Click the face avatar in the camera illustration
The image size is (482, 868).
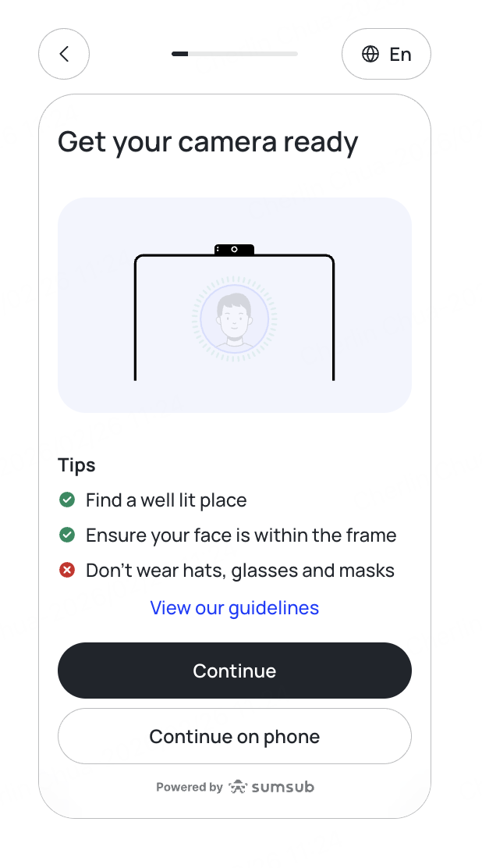pyautogui.click(x=234, y=318)
